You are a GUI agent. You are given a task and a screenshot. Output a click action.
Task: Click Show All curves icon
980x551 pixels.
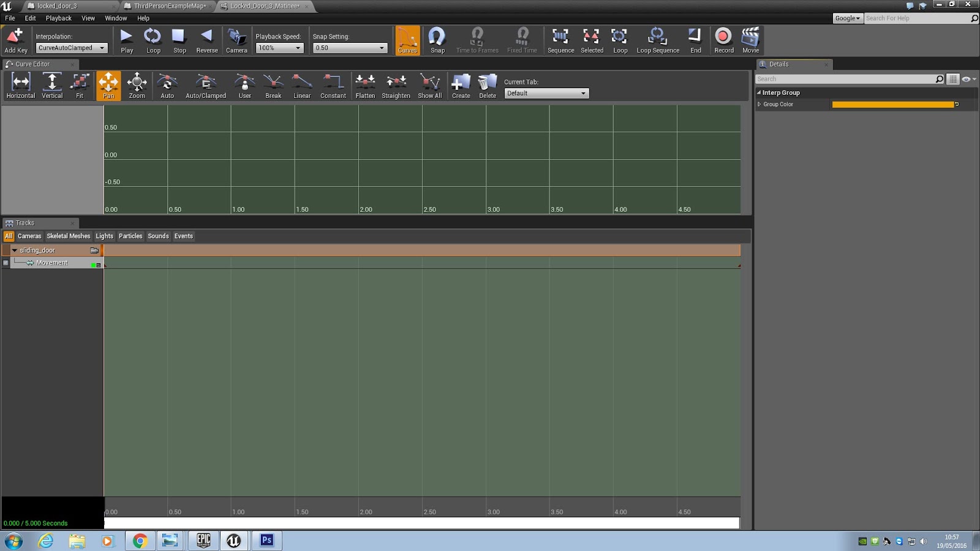point(430,86)
